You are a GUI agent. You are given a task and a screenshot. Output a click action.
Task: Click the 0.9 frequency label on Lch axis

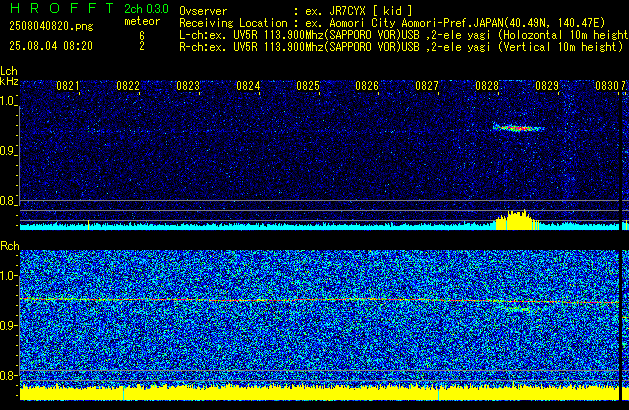[x=8, y=151]
